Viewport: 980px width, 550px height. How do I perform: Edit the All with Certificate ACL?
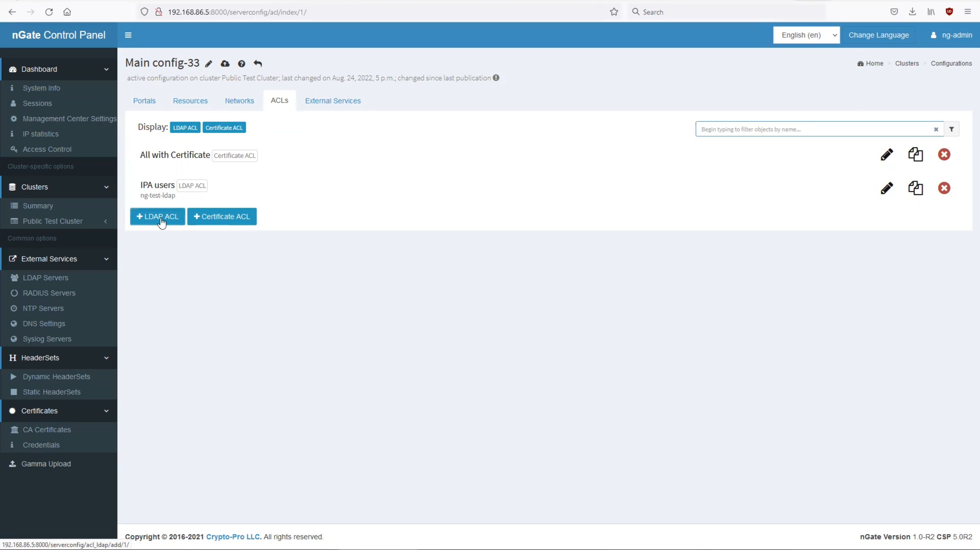tap(886, 155)
